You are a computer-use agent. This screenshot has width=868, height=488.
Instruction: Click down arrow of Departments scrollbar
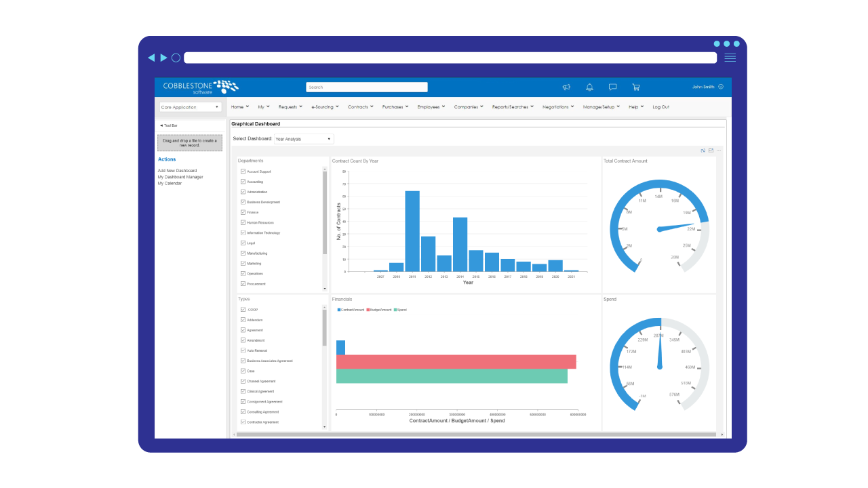(325, 289)
